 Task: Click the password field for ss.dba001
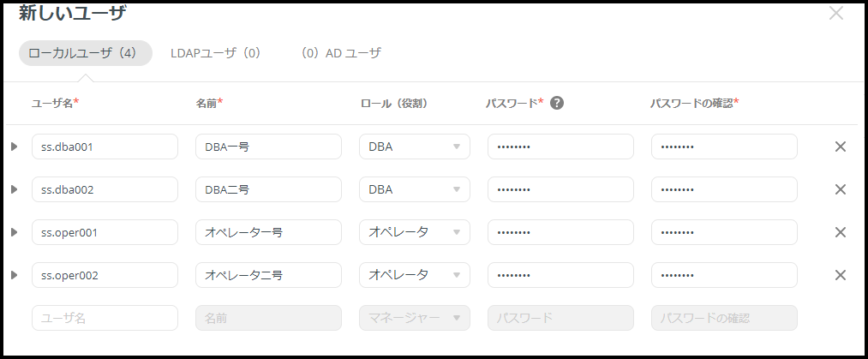(560, 147)
